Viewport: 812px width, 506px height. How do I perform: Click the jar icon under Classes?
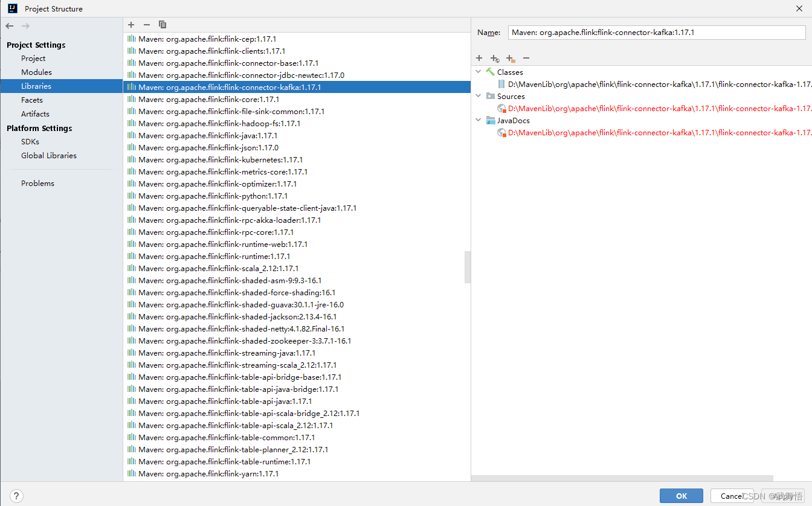coord(501,84)
